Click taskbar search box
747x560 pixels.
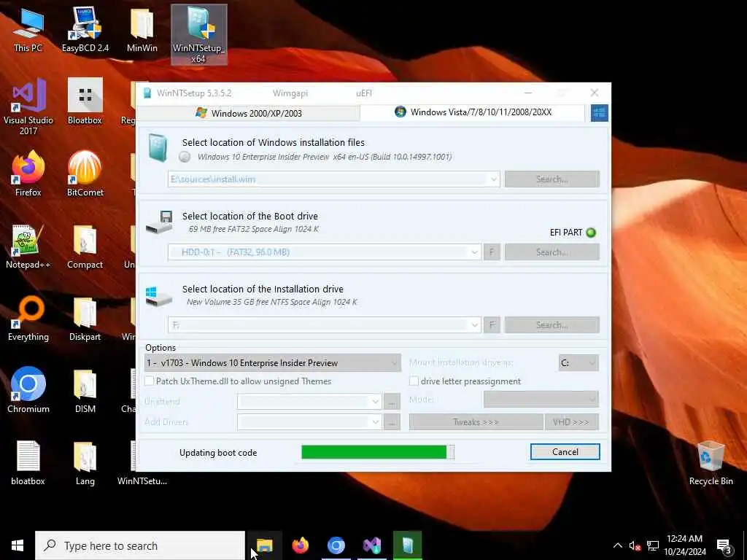tap(140, 545)
